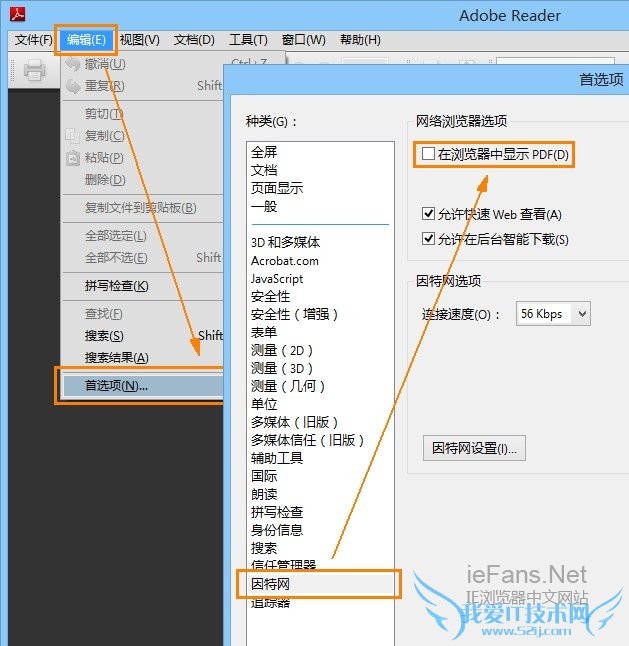Click the paste icon beside 粘贴(P)
The height and width of the screenshot is (646, 629).
click(x=72, y=158)
